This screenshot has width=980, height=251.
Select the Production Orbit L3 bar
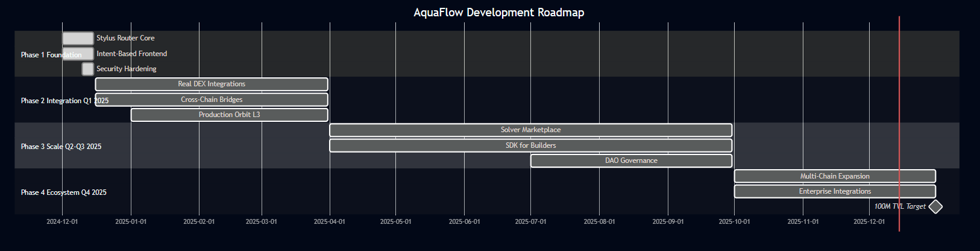coord(230,115)
